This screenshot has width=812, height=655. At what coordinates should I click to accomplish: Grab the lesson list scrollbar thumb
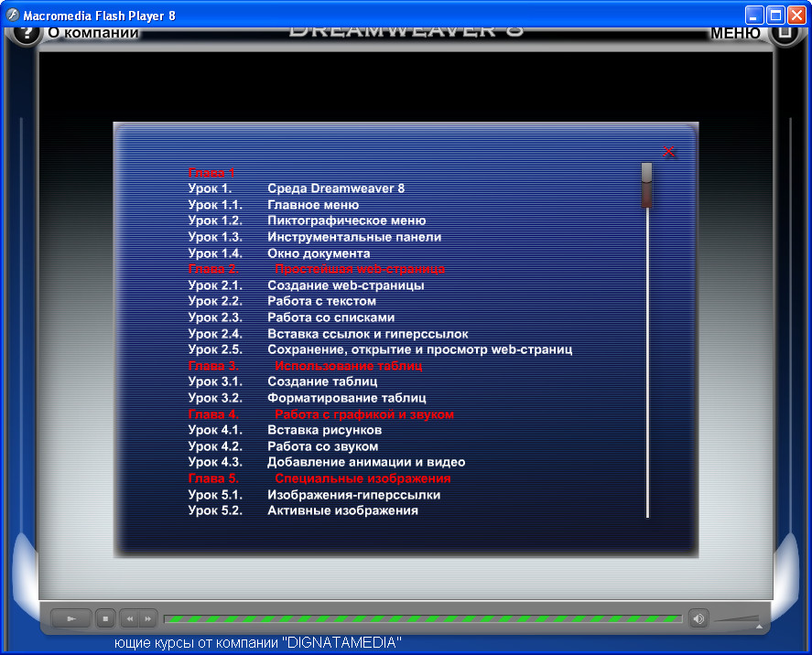pos(646,185)
